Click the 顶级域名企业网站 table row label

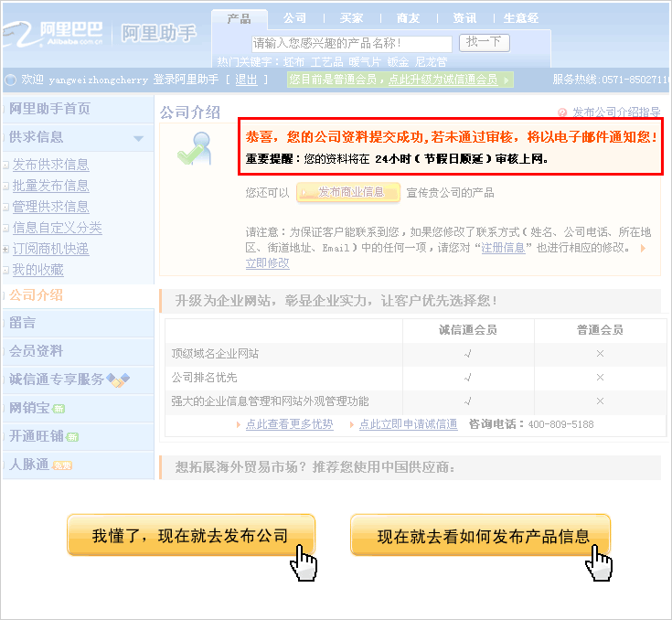(215, 354)
